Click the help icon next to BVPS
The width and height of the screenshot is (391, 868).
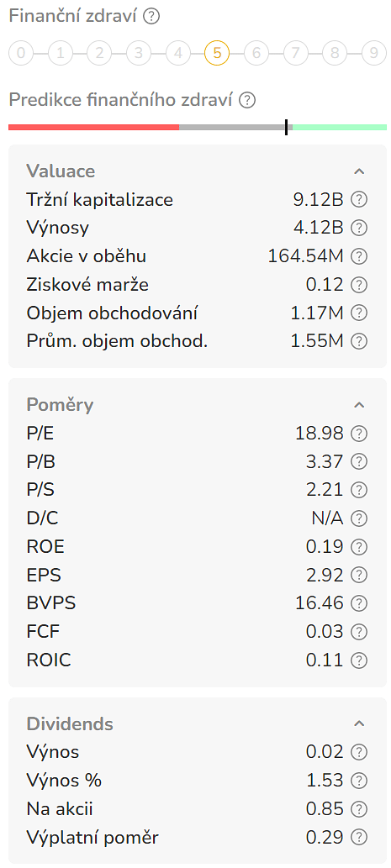pos(359,602)
